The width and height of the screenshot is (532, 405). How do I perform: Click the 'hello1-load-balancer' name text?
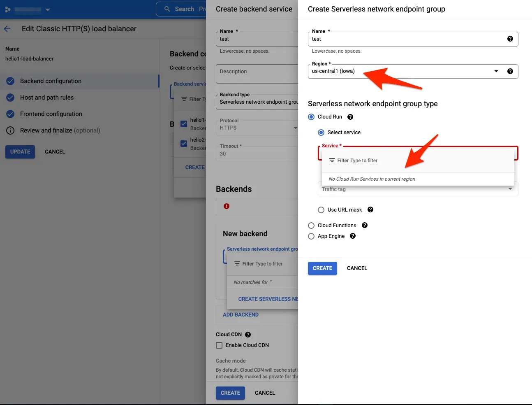pyautogui.click(x=29, y=59)
